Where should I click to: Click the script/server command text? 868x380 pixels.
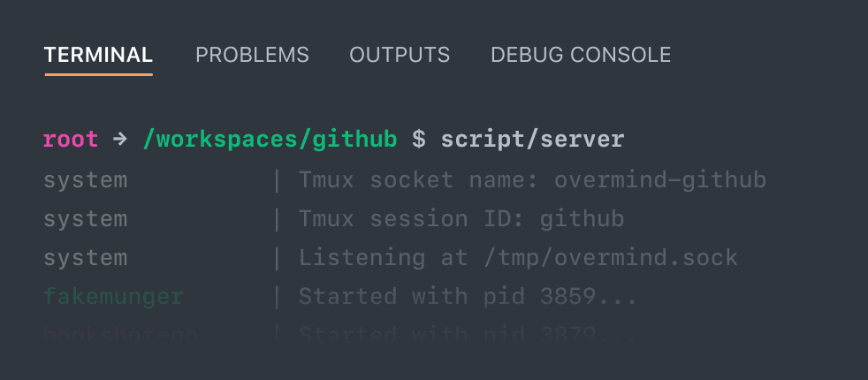click(x=532, y=140)
